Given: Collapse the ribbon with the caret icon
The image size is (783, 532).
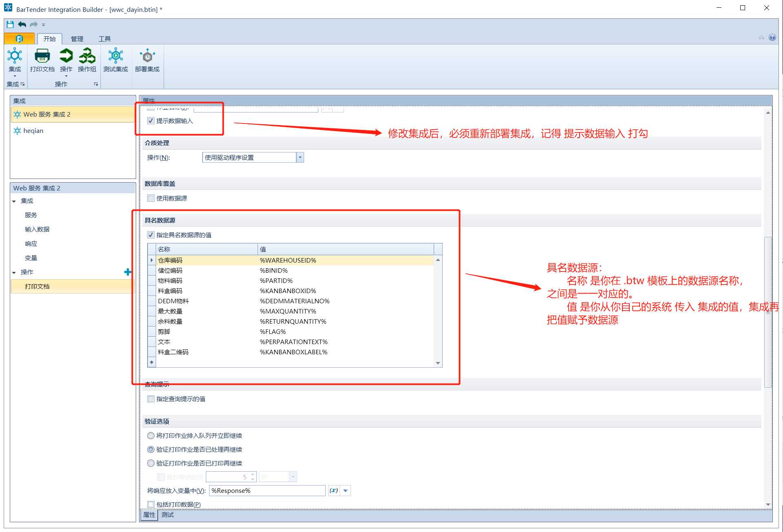Looking at the screenshot, I should click(x=761, y=38).
